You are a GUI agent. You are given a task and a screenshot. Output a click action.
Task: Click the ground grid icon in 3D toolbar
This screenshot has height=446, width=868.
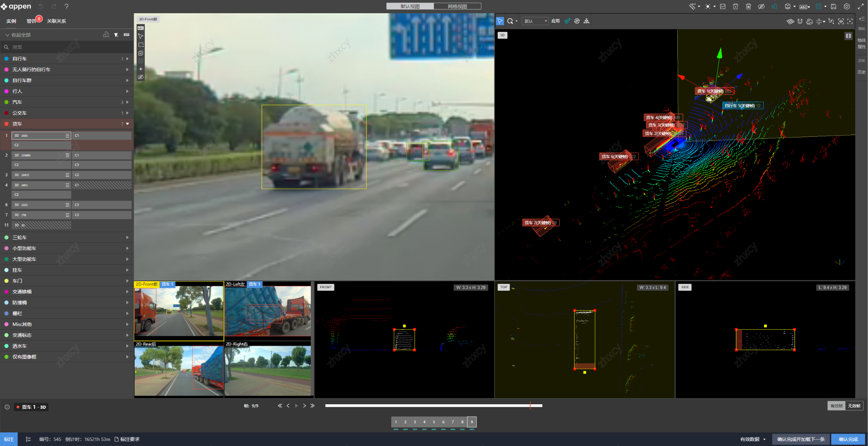coord(790,21)
